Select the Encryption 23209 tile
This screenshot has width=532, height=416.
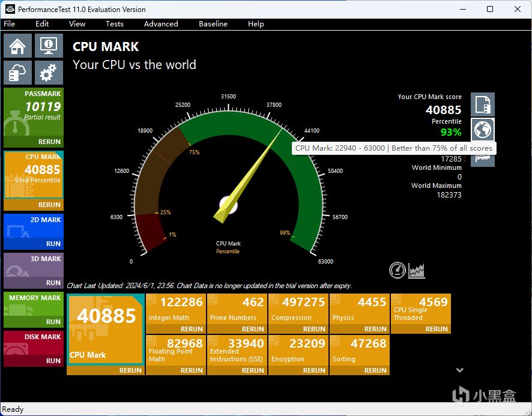click(x=298, y=351)
